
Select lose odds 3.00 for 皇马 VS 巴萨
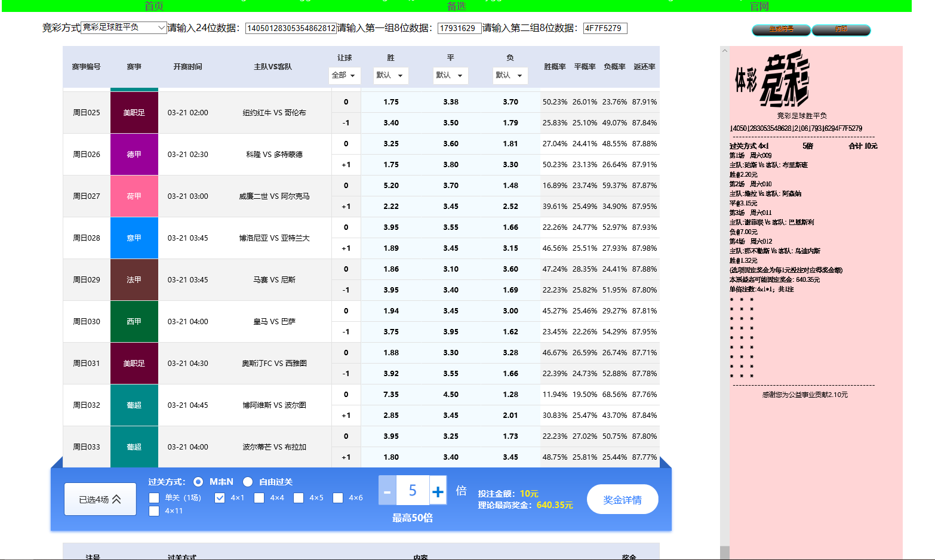tap(510, 311)
